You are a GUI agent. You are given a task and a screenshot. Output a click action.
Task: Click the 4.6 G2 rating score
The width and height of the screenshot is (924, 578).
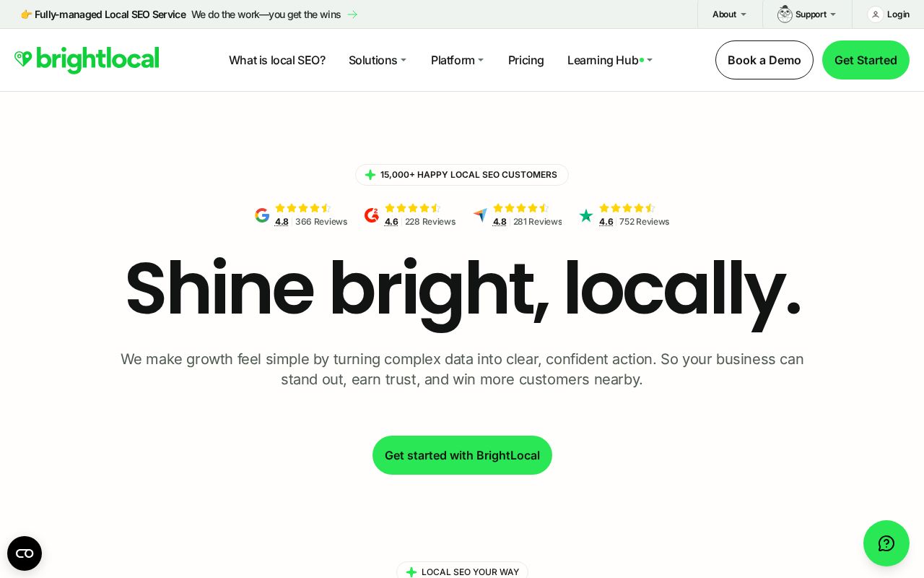pos(391,222)
